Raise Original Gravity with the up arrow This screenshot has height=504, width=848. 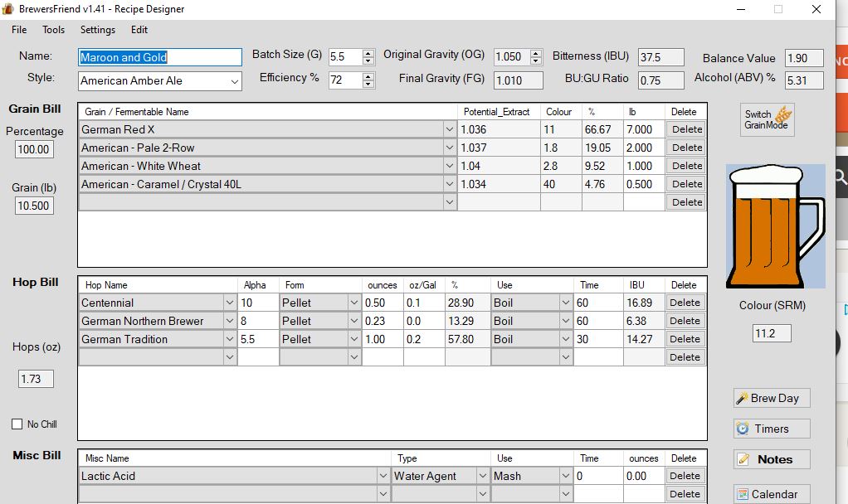[x=534, y=53]
